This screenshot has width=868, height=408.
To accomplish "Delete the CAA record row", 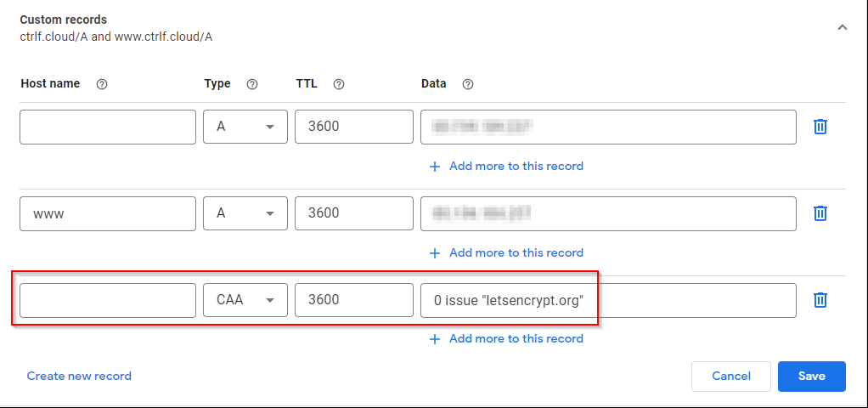I will (x=820, y=300).
